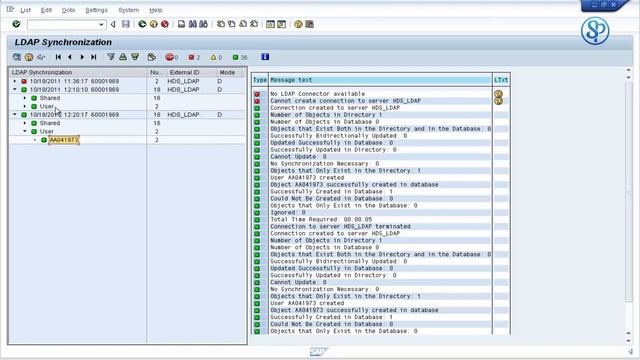Click the Set Filter funnel icon
The image size is (640, 360).
[111, 57]
